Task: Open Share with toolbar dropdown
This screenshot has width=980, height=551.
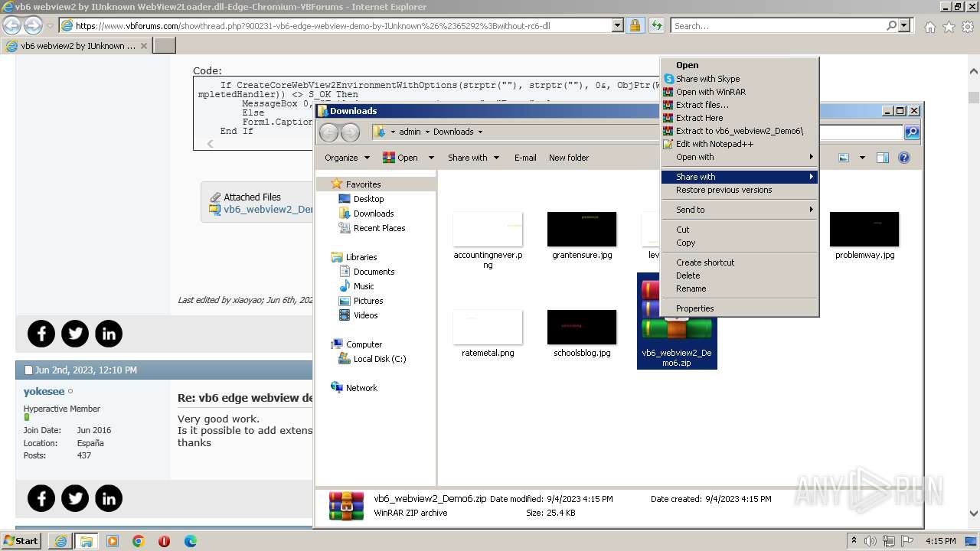Action: (473, 158)
